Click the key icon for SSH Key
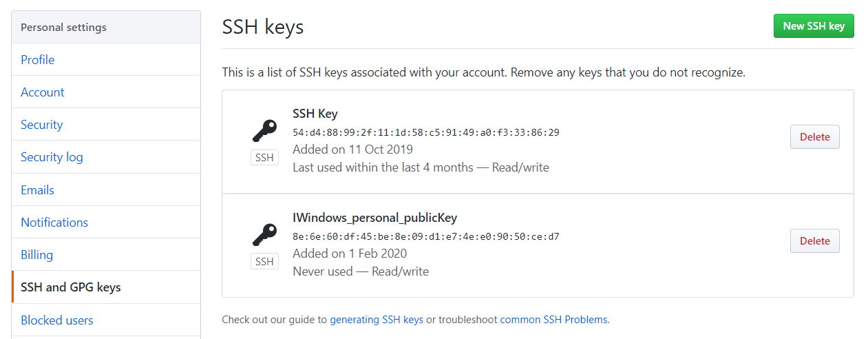The height and width of the screenshot is (339, 868). tap(264, 130)
